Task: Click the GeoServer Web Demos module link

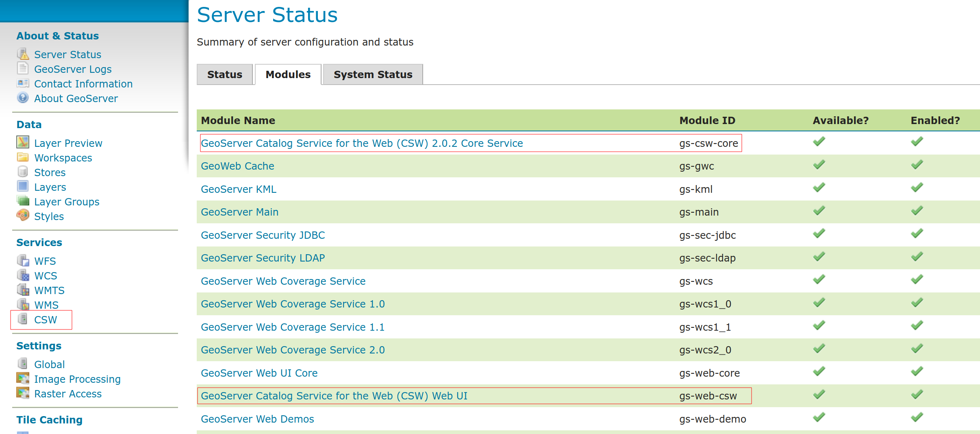Action: (257, 419)
